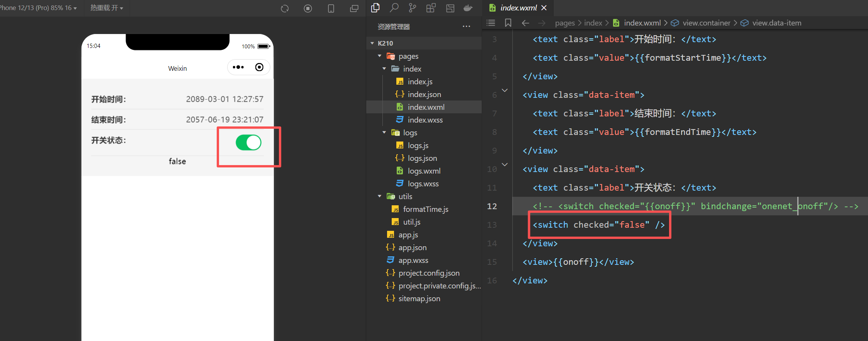This screenshot has width=868, height=341.
Task: Open the extensions blocks icon
Action: (x=431, y=8)
